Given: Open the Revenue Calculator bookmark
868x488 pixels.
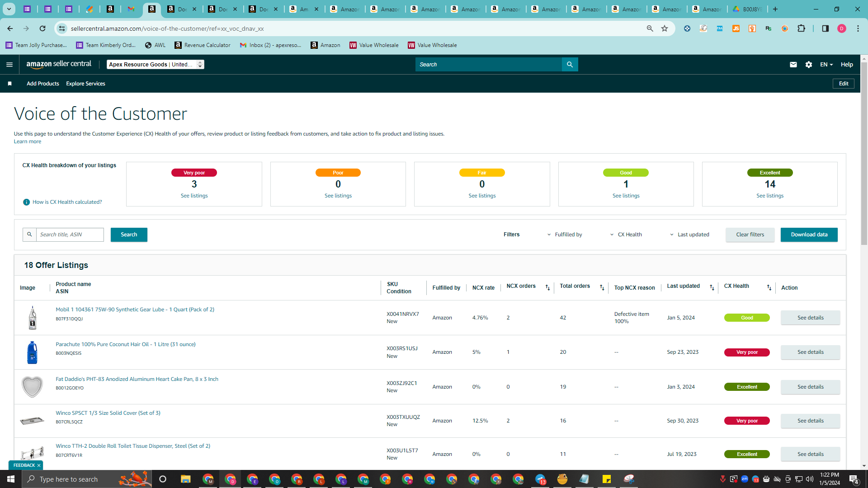Looking at the screenshot, I should click(203, 45).
